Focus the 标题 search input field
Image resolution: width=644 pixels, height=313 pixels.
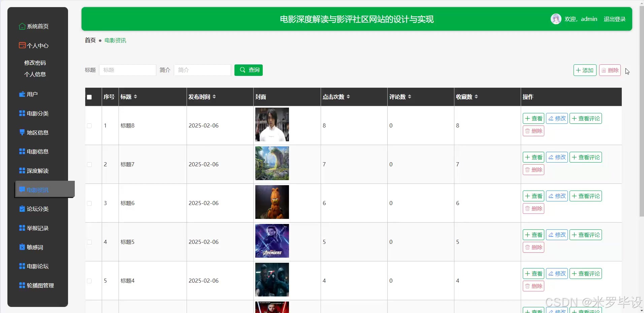[128, 70]
